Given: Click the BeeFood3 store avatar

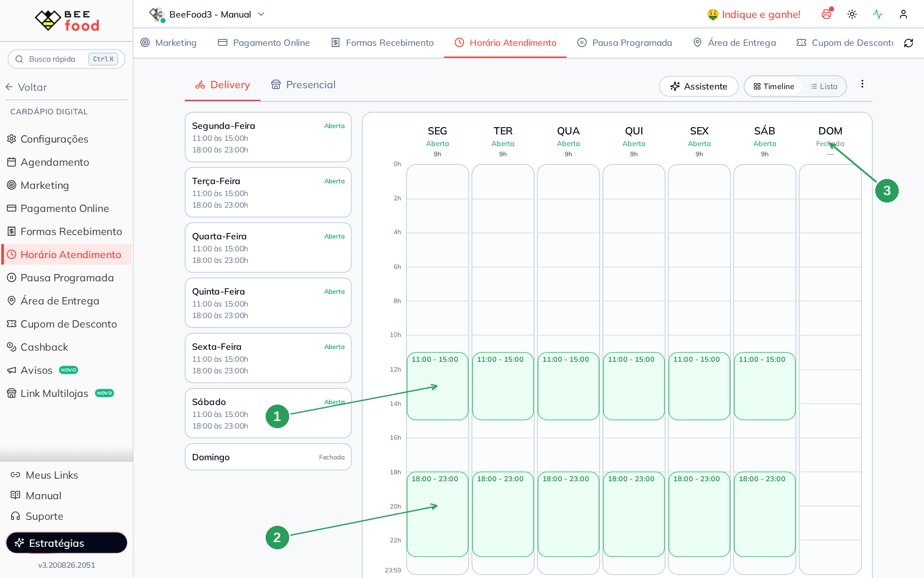Looking at the screenshot, I should pyautogui.click(x=157, y=15).
